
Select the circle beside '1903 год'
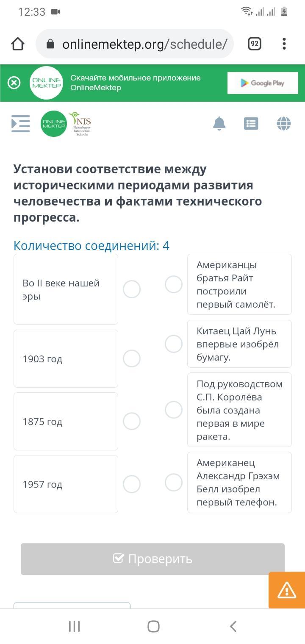tap(132, 358)
